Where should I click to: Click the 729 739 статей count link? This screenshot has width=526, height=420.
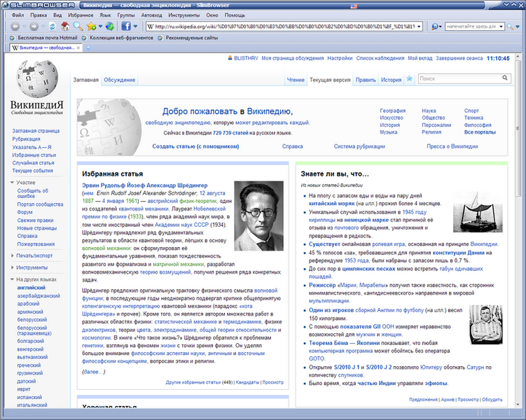pos(230,133)
